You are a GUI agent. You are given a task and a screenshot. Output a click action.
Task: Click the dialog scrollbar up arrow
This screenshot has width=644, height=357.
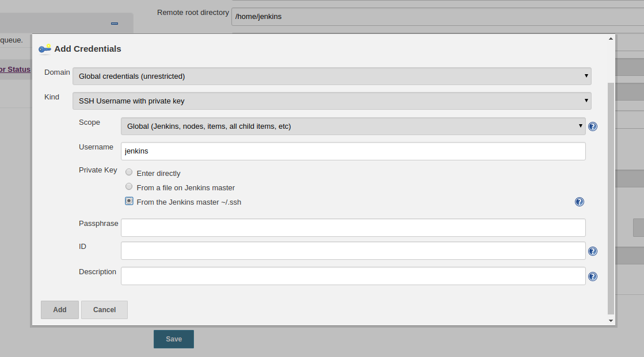click(611, 39)
